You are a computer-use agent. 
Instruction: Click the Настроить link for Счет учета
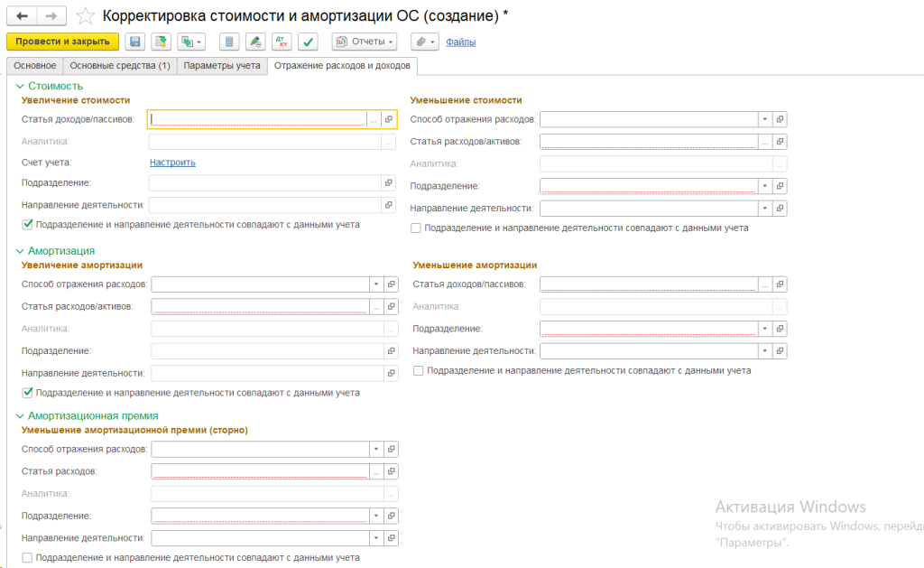click(172, 163)
